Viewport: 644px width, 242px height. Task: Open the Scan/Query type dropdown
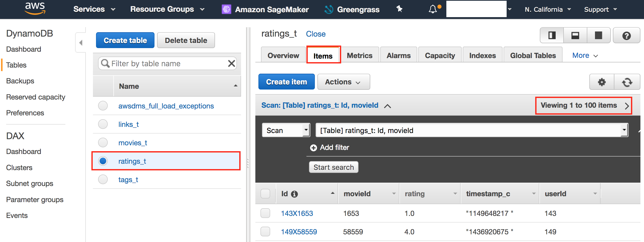(286, 130)
